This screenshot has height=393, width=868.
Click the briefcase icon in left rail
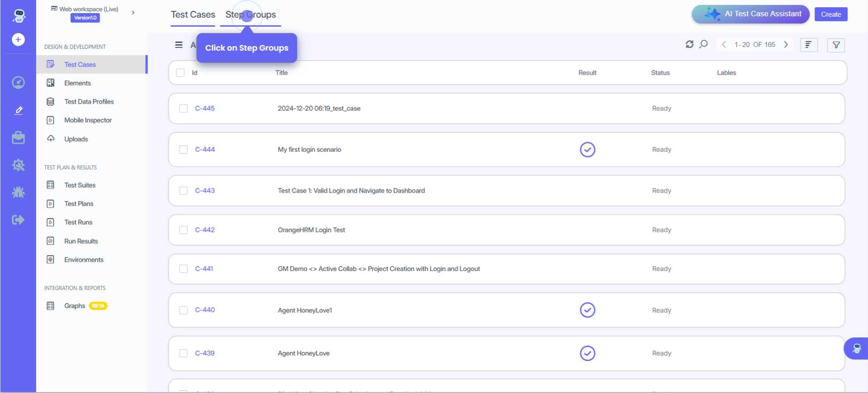pos(18,138)
